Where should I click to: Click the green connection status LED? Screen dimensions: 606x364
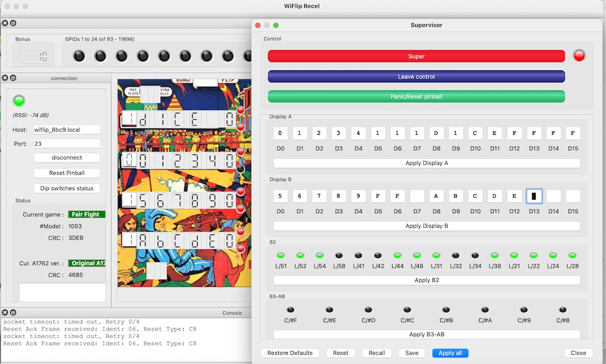18,101
